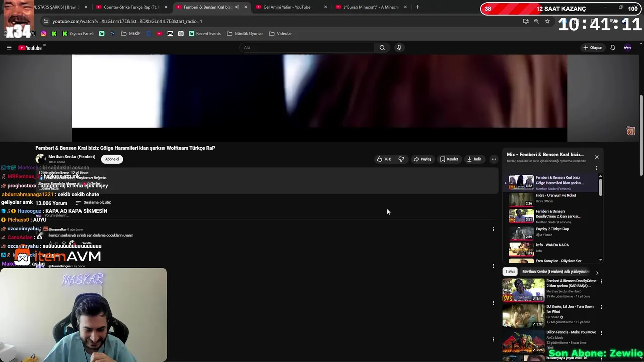Open Instagram bookmark icon
The width and height of the screenshot is (644, 362).
[x=43, y=34]
